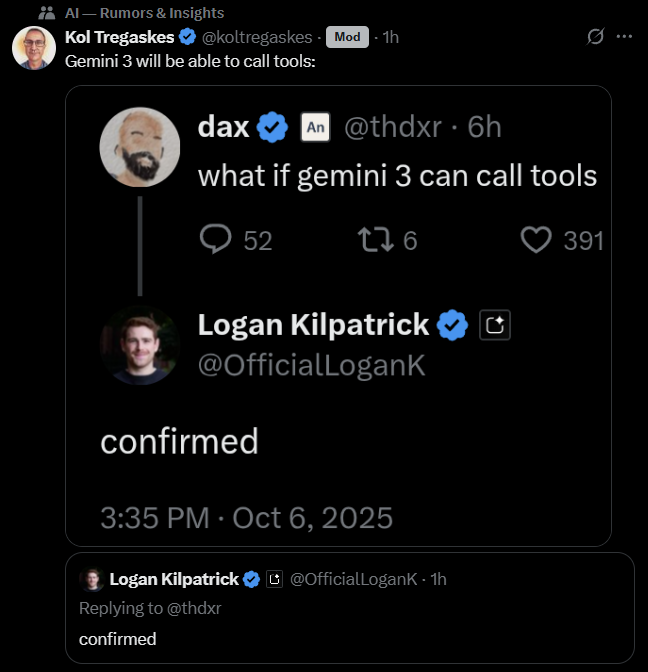This screenshot has width=648, height=672.
Task: Click dax's bearded avatar in screenshot
Action: click(140, 147)
